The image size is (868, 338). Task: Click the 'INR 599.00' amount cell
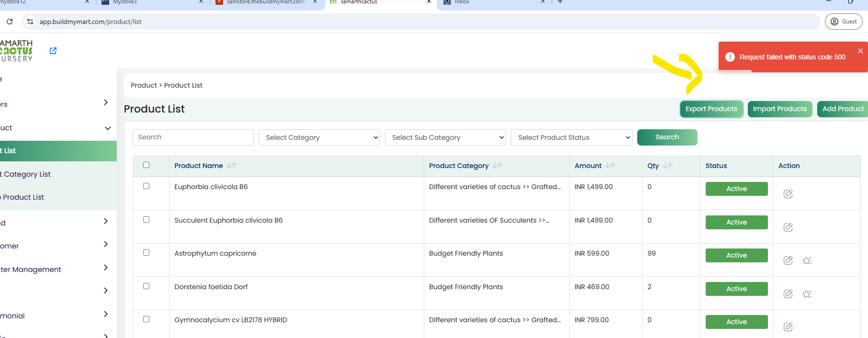click(592, 253)
